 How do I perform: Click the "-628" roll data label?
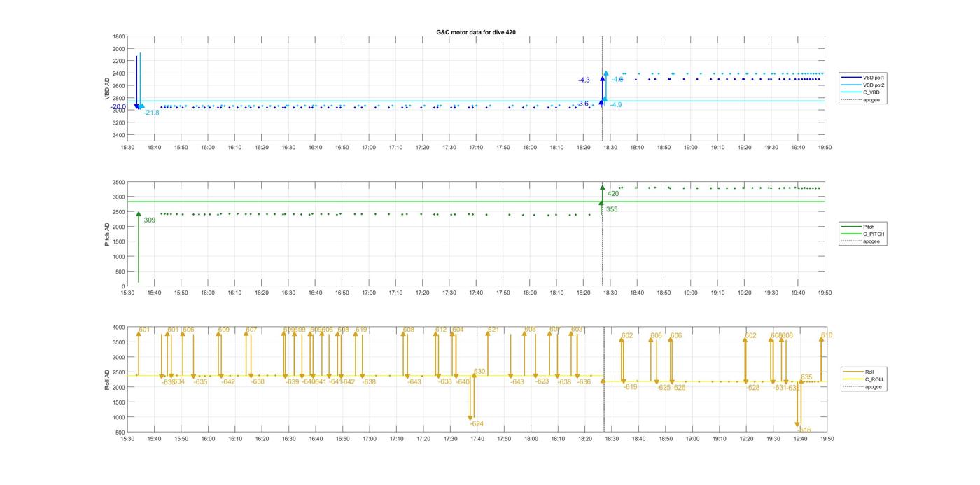click(753, 388)
